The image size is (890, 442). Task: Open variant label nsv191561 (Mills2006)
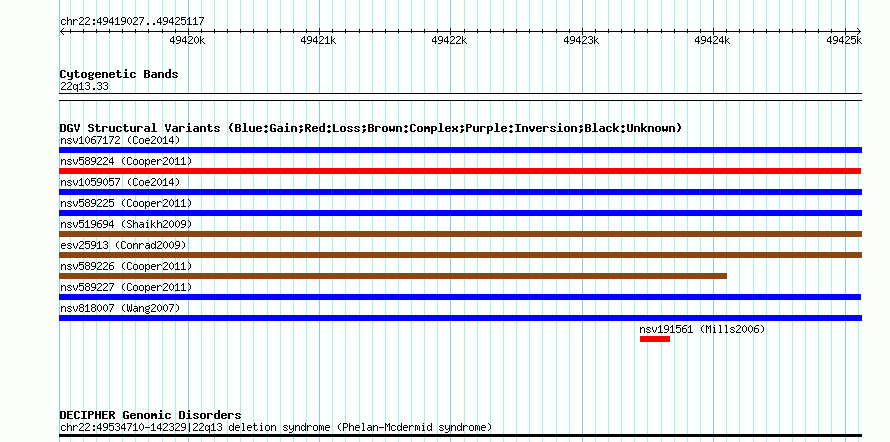pos(702,329)
